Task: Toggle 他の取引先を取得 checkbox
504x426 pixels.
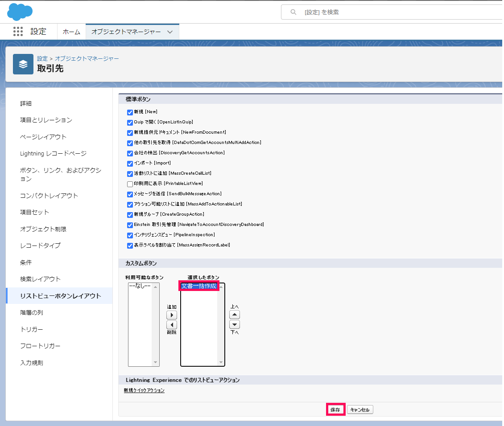Action: [x=130, y=143]
